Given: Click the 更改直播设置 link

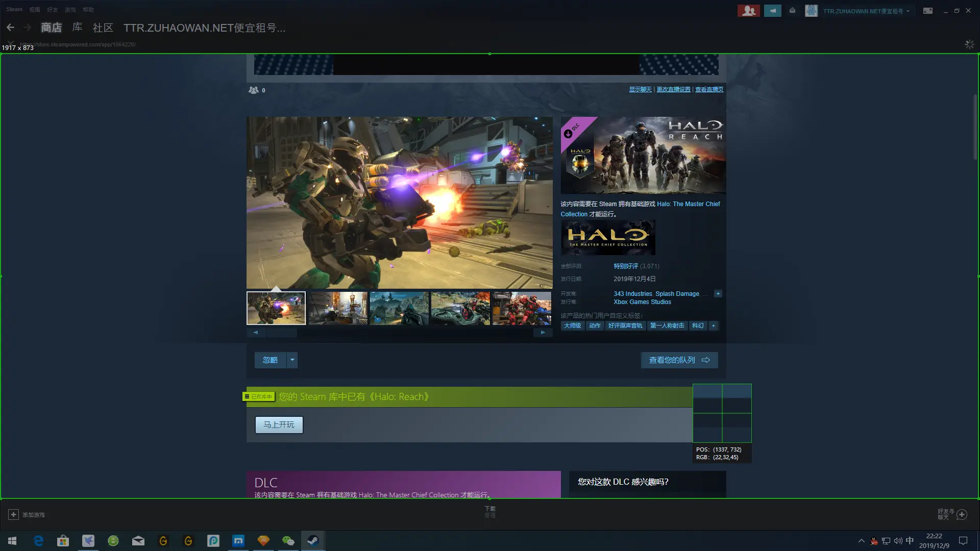Looking at the screenshot, I should click(x=673, y=89).
